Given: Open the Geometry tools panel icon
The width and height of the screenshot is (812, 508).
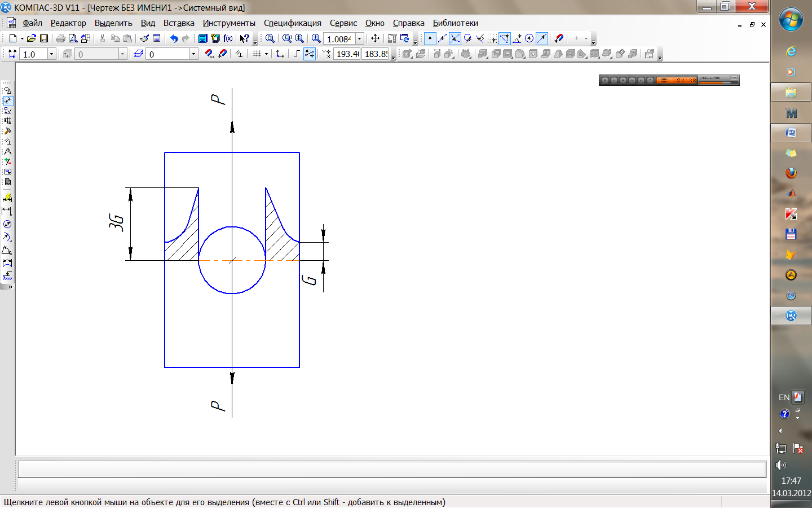Looking at the screenshot, I should tap(7, 90).
